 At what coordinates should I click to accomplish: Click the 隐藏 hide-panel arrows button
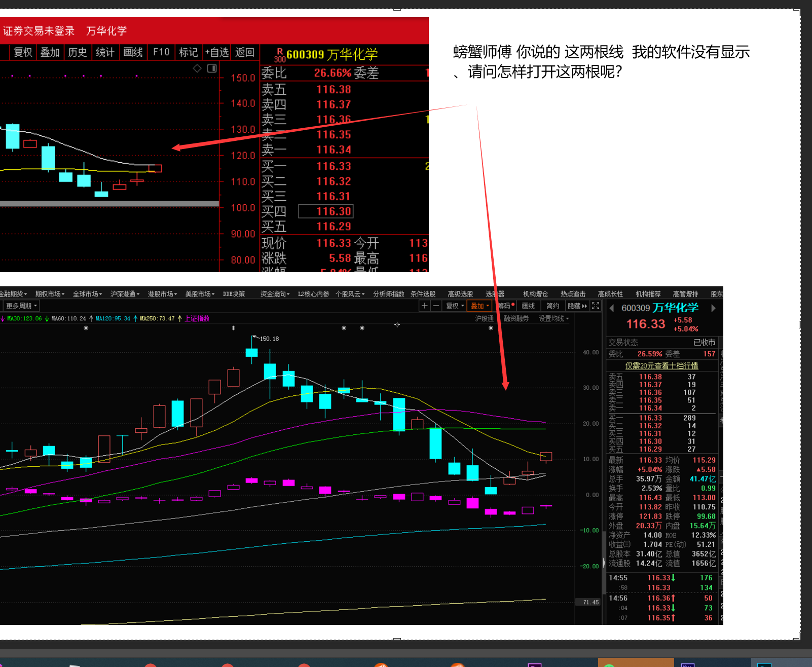tap(577, 306)
